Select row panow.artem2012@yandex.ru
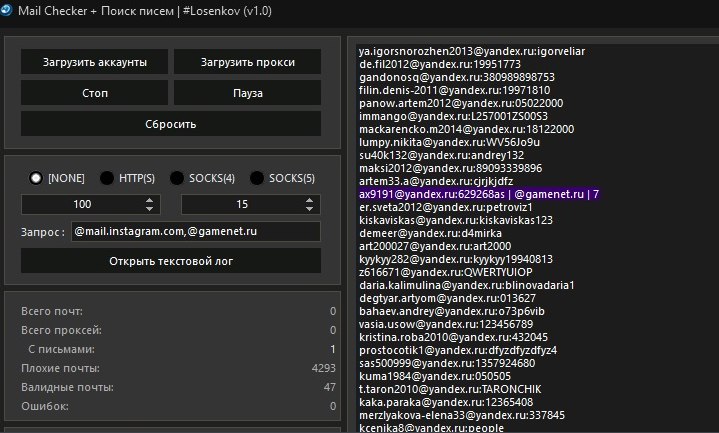 point(461,103)
